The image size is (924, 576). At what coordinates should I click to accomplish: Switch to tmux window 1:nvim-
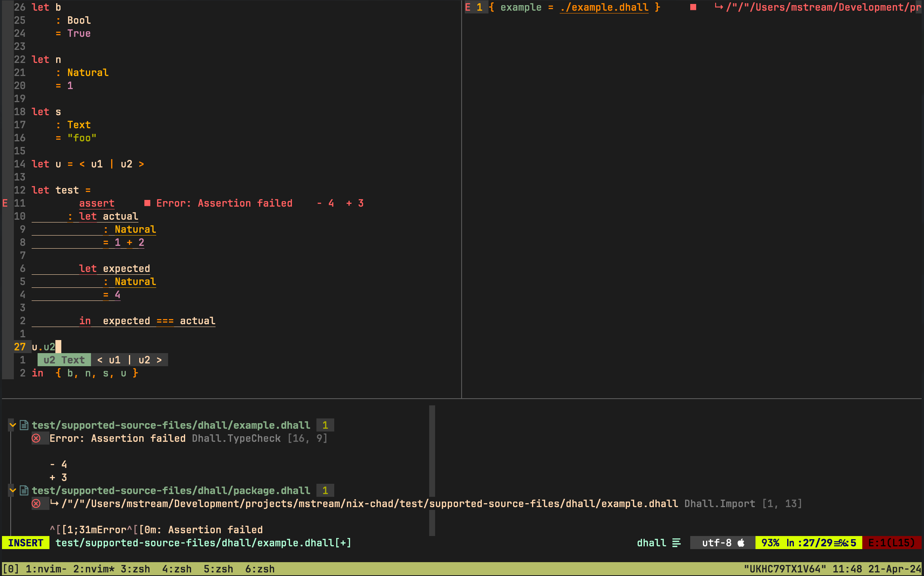46,569
